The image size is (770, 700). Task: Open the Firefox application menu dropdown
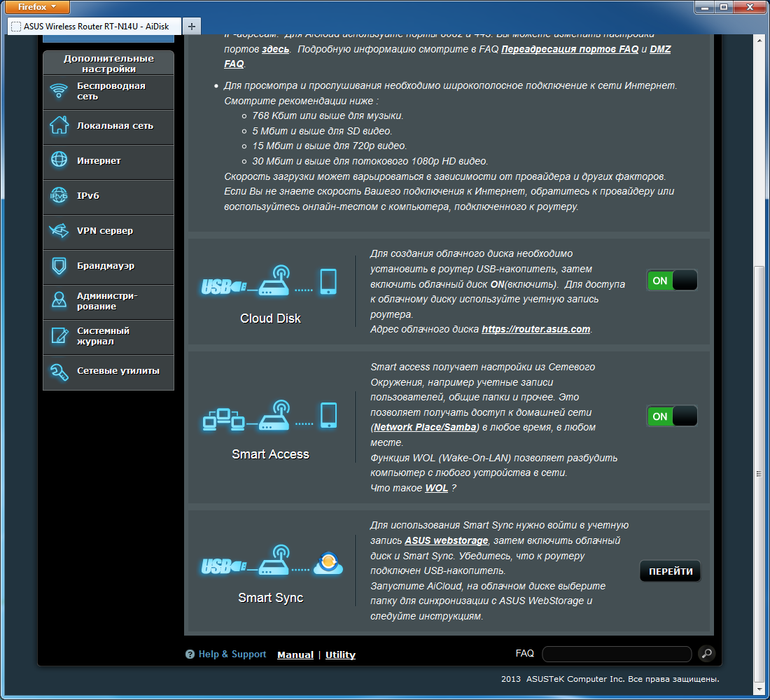coord(37,7)
